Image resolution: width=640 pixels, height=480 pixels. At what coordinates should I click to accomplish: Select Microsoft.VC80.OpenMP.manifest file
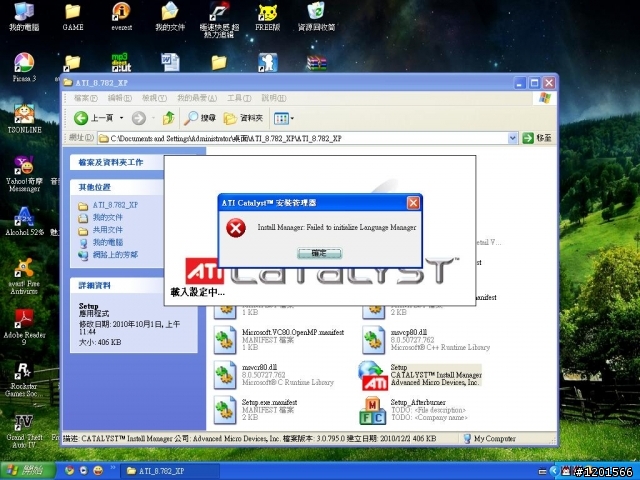coord(279,340)
